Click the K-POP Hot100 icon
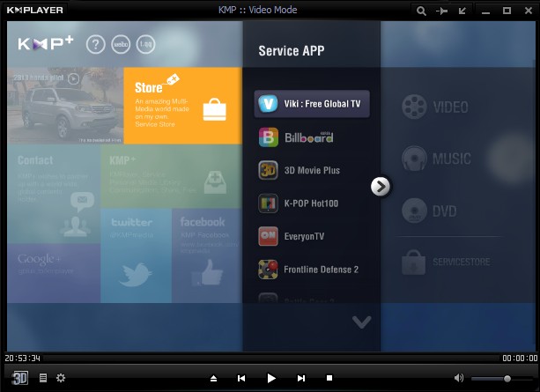 click(x=269, y=203)
